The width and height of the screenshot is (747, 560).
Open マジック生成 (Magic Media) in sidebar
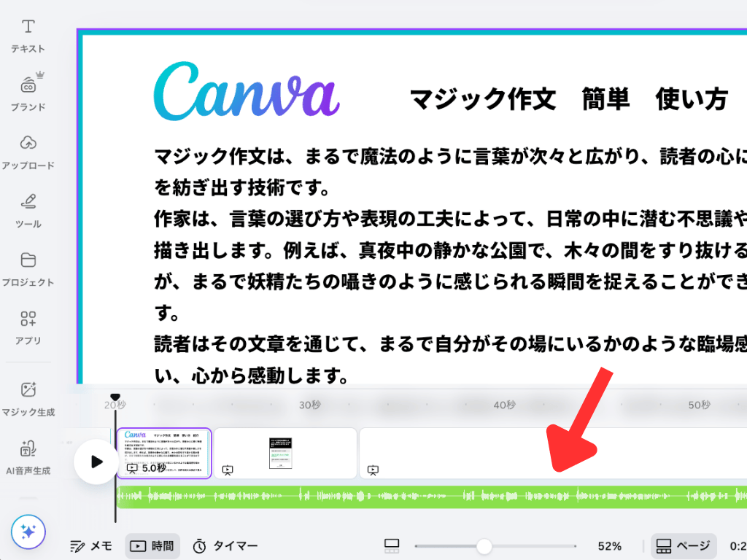point(28,399)
